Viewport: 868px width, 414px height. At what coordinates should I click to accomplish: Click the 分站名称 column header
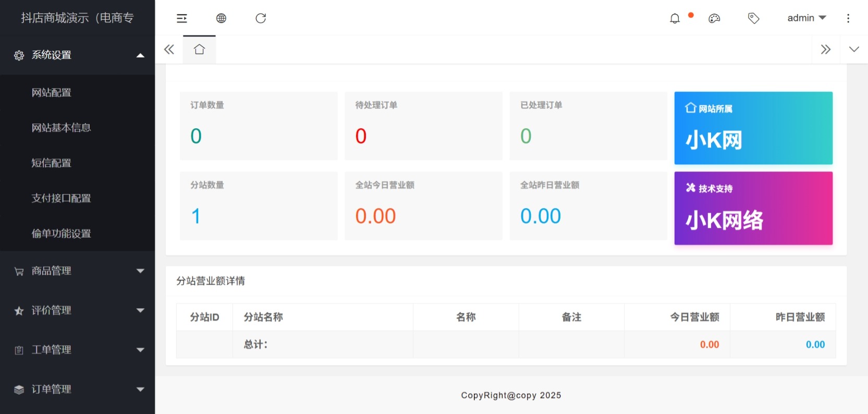coord(263,317)
